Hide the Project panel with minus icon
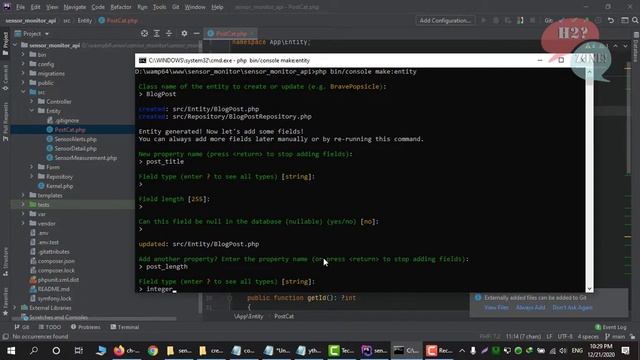 click(x=196, y=33)
